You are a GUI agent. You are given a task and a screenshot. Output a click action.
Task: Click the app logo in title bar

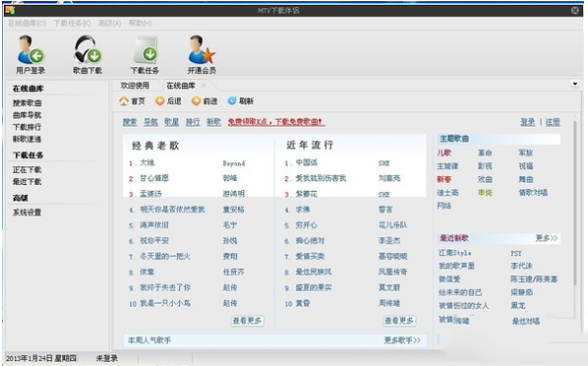tap(10, 10)
